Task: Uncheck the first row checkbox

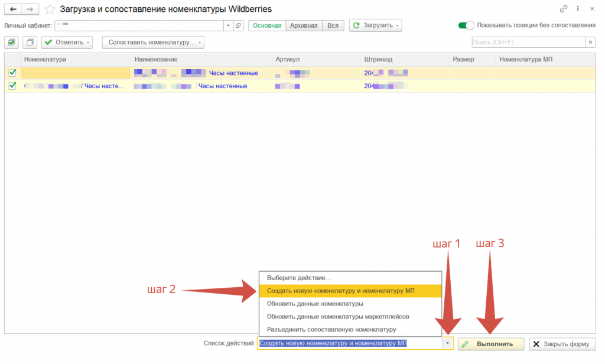Action: tap(12, 73)
